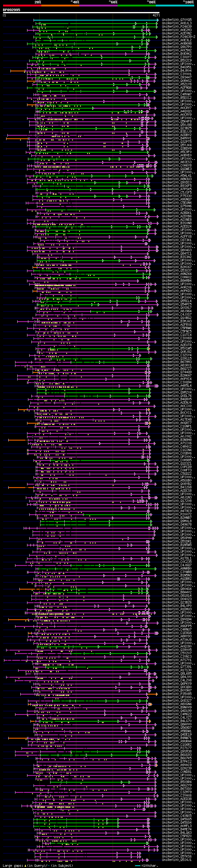Select the UniRef100_B3N9H8 label

(x=176, y=440)
